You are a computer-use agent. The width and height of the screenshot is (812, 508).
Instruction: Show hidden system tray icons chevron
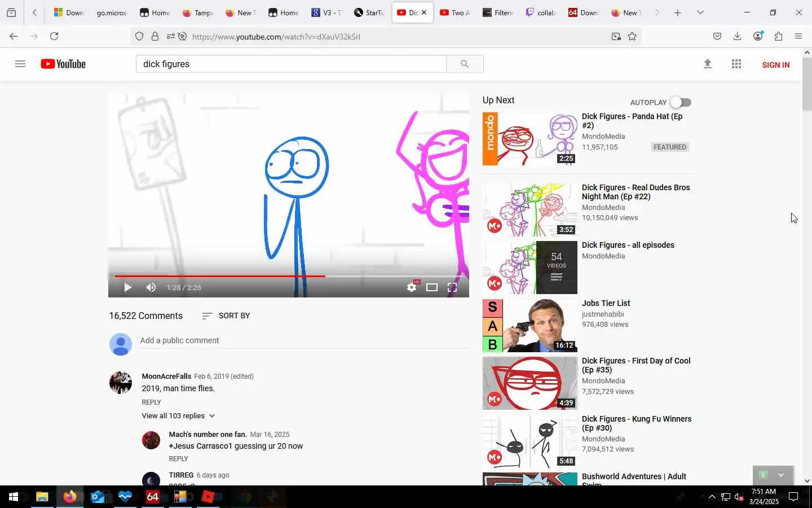[712, 497]
